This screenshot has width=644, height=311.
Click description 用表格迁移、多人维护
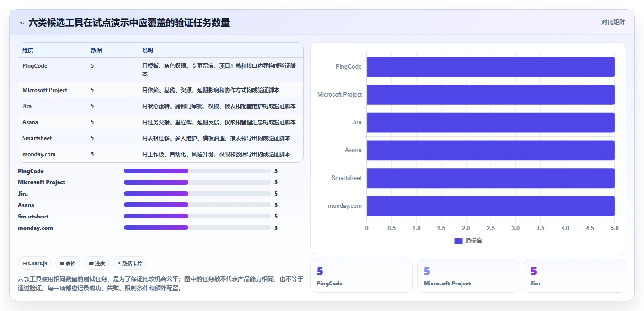[216, 138]
